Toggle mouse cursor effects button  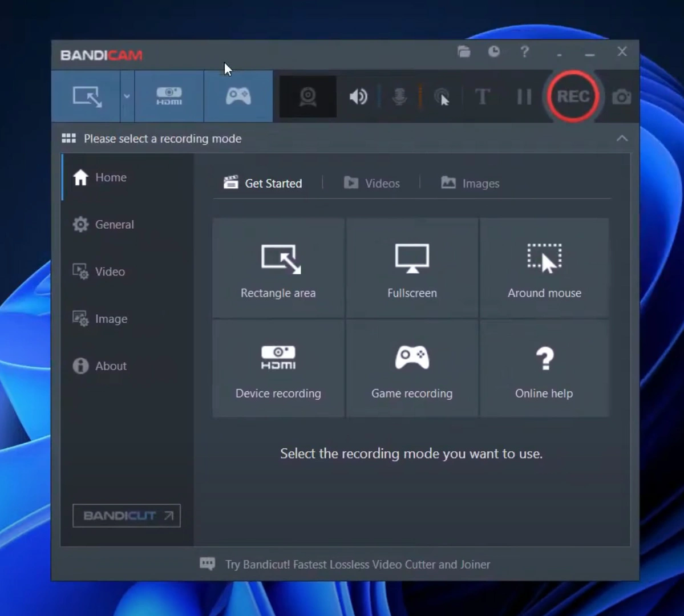point(442,97)
